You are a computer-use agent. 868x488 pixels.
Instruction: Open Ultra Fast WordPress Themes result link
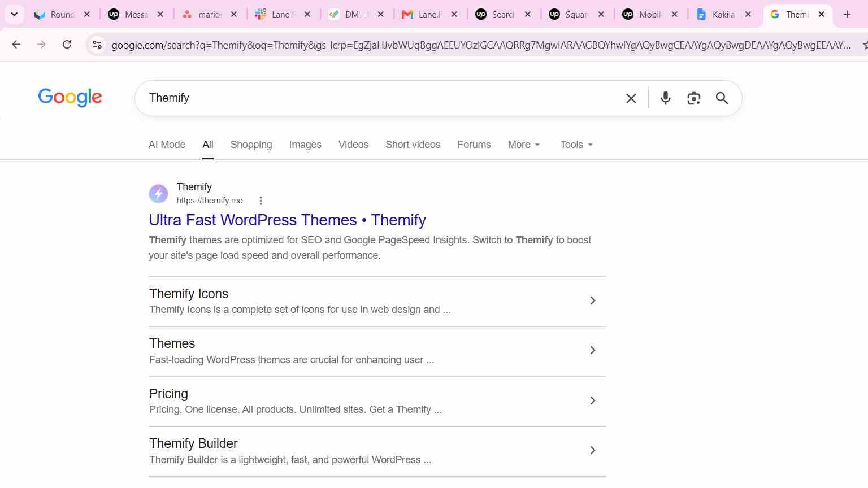(x=287, y=220)
